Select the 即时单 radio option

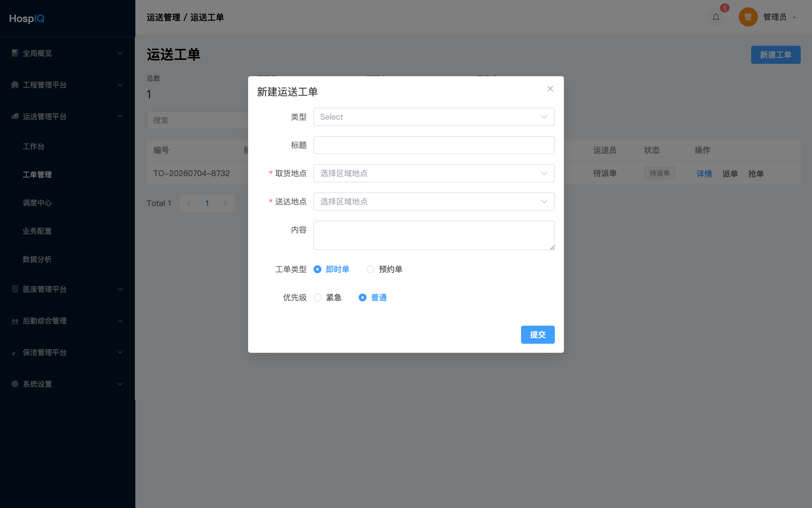click(x=331, y=269)
